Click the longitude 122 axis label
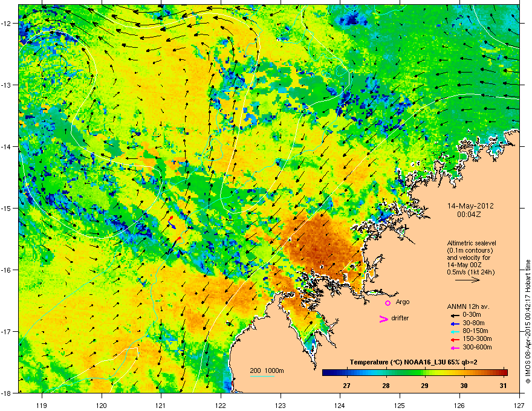This screenshot has width=532, height=411. click(x=221, y=405)
